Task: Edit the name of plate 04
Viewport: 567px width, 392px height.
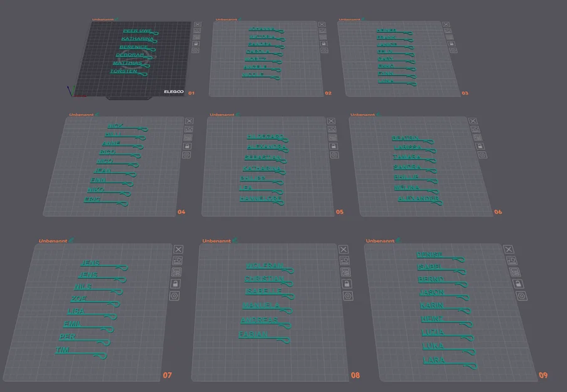Action: pos(97,114)
